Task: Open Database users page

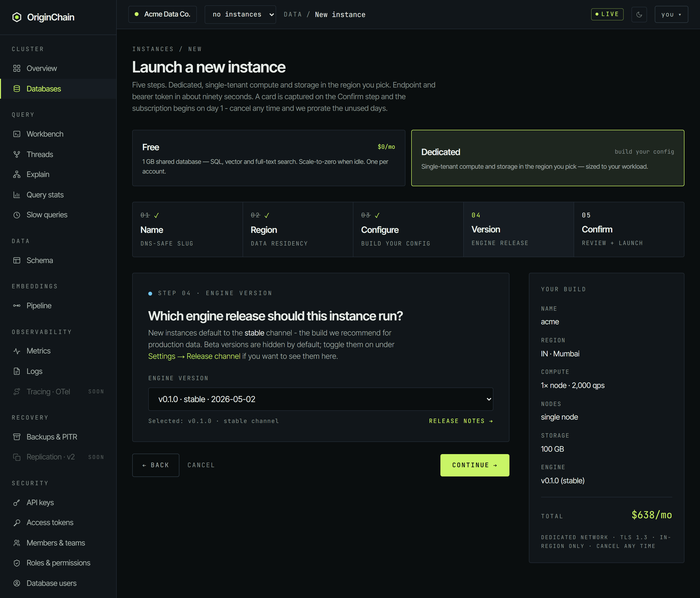Action: (58, 583)
